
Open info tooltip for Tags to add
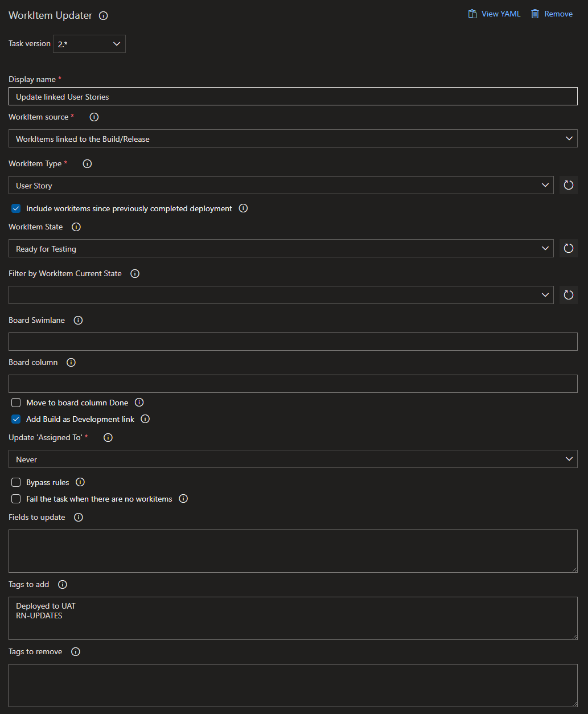[63, 585]
